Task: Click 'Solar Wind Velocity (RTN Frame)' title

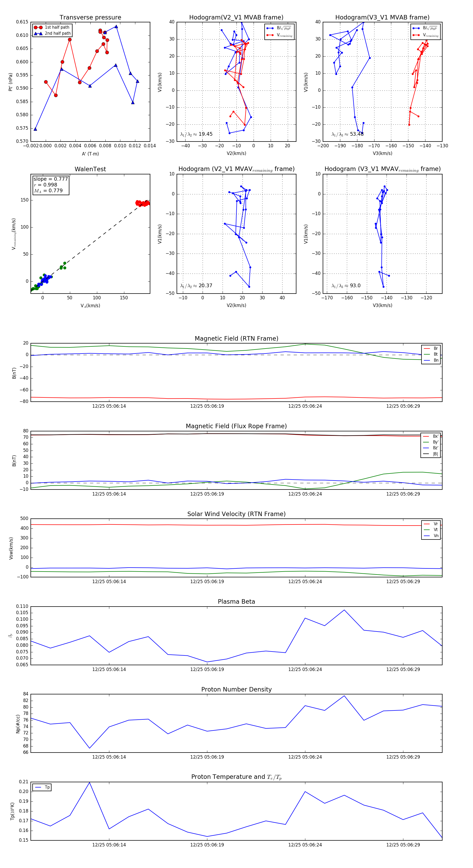Action: coord(236,514)
